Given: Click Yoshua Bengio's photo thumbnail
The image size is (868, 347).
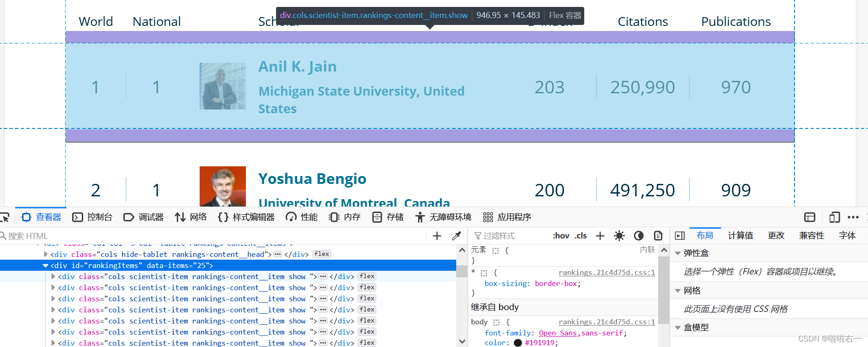Looking at the screenshot, I should [x=223, y=186].
